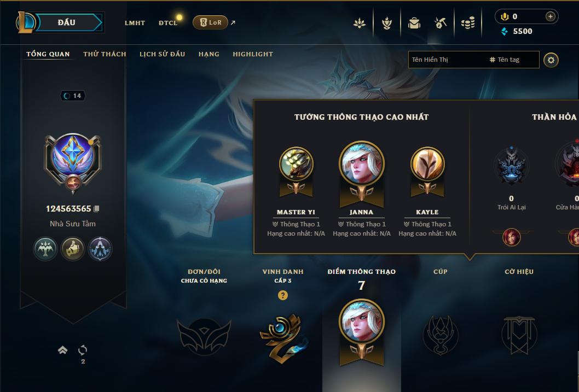Add RP with the plus button
The image size is (579, 392).
click(x=550, y=16)
